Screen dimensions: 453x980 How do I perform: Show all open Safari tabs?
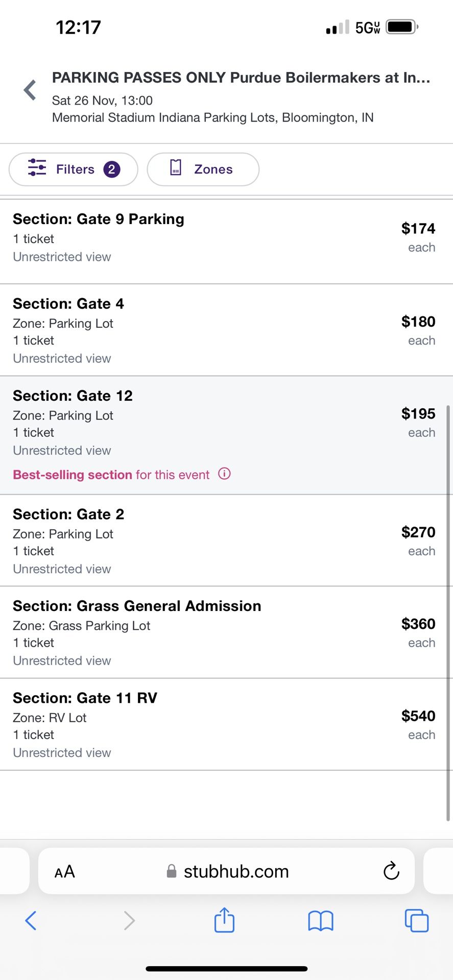416,920
